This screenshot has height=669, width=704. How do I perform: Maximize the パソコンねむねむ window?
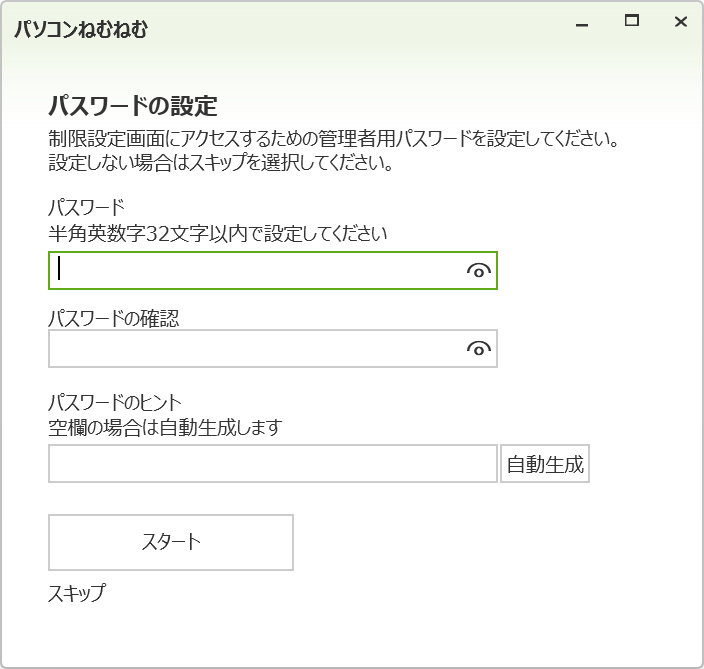tap(631, 21)
